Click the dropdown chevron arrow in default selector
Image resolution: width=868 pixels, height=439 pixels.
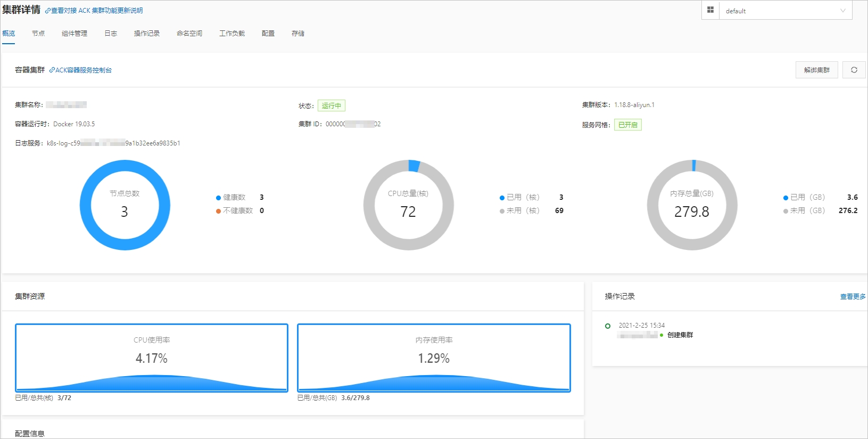[x=843, y=11]
